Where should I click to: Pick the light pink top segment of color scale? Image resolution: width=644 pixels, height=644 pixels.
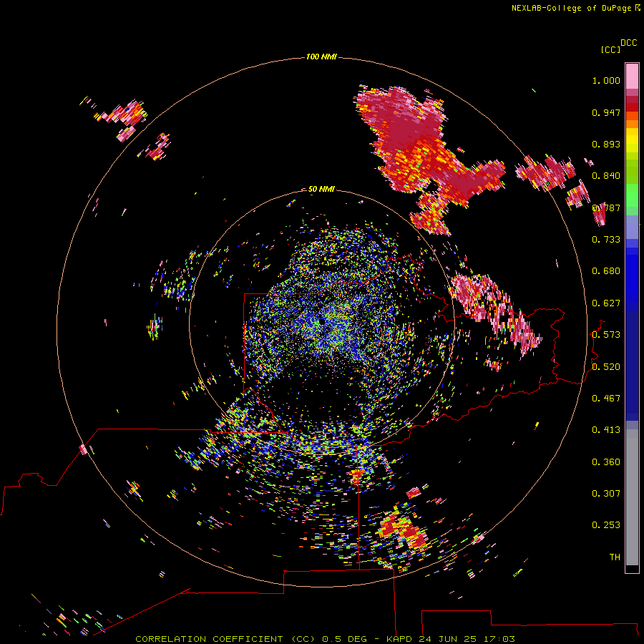(632, 76)
